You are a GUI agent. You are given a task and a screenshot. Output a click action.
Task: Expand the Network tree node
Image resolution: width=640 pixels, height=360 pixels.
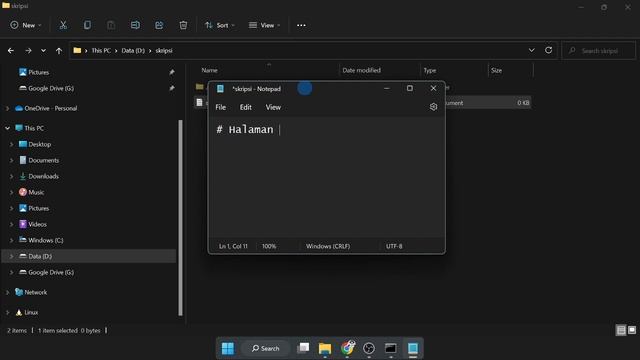coord(7,292)
